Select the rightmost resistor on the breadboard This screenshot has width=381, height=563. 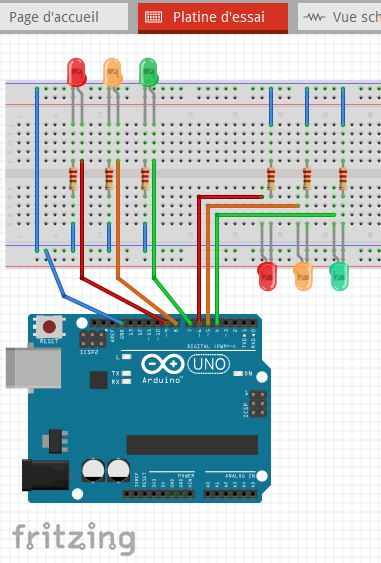(343, 178)
